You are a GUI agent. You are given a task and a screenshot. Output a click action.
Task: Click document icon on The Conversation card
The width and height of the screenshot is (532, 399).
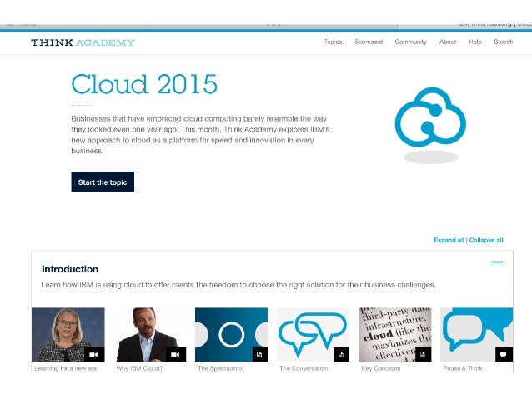click(x=342, y=354)
